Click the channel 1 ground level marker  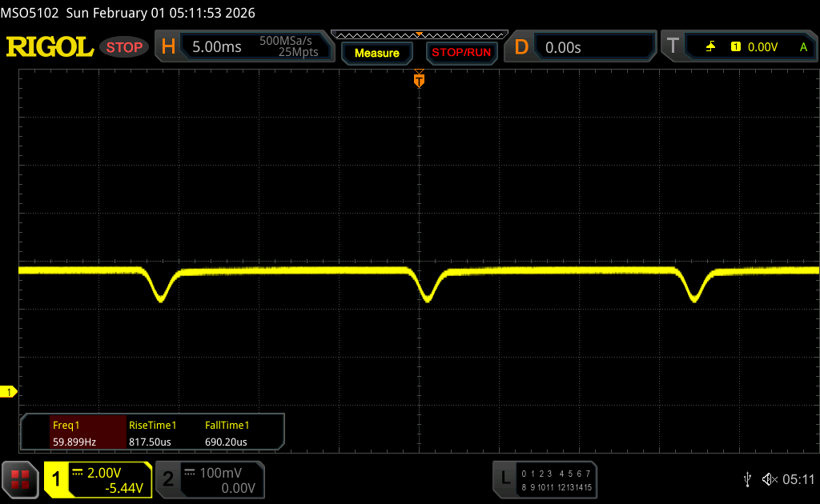(10, 391)
